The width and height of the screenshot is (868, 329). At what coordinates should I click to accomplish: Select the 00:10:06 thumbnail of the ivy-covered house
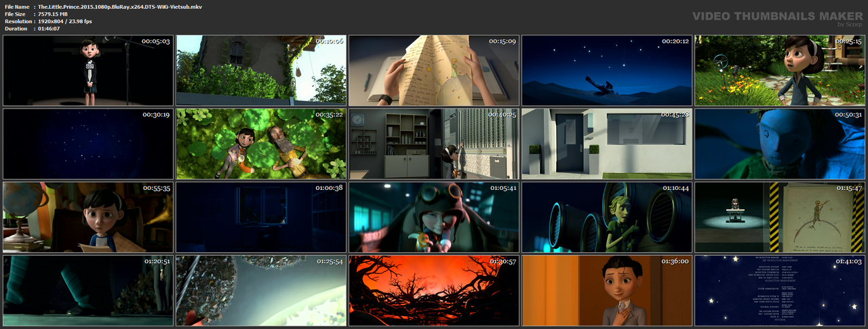pyautogui.click(x=261, y=71)
